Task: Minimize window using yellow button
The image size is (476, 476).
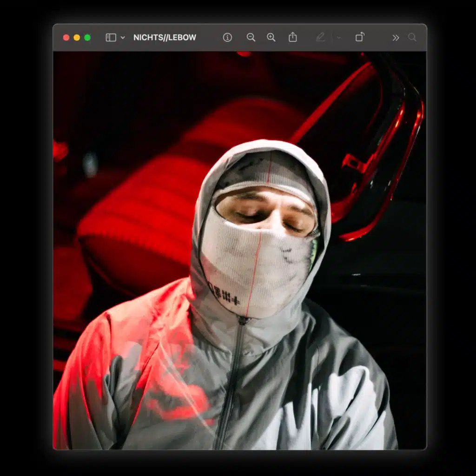Action: 77,38
